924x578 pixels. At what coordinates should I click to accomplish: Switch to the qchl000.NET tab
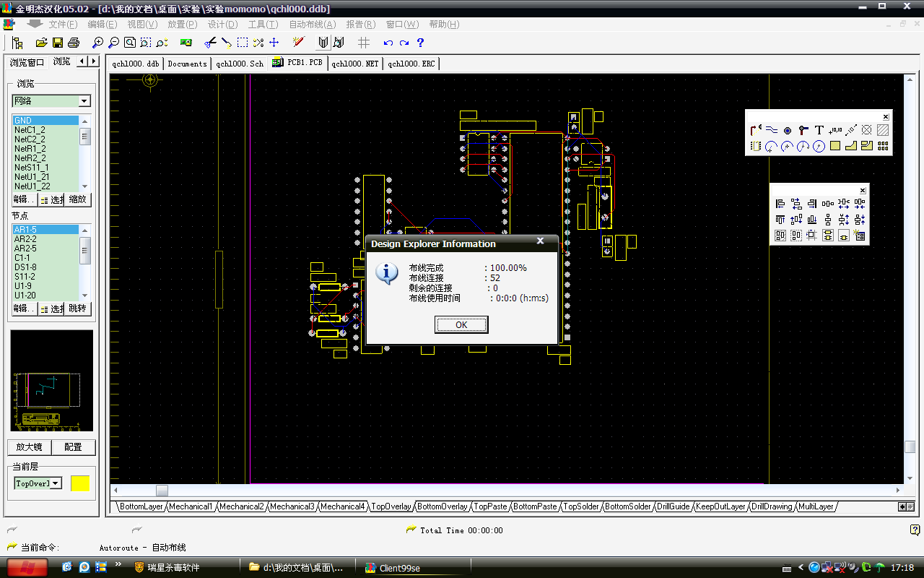[x=354, y=64]
